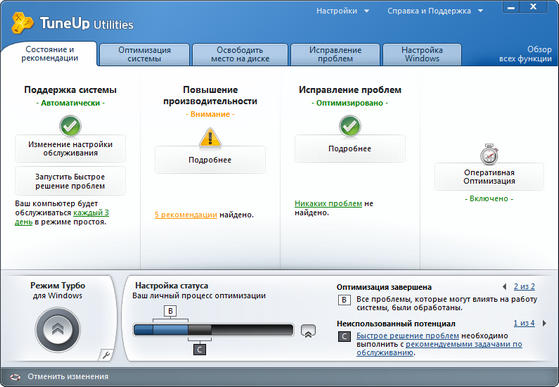The width and height of the screenshot is (559, 387).
Task: Click the green checkmark under Поддержка системы
Action: click(x=70, y=126)
